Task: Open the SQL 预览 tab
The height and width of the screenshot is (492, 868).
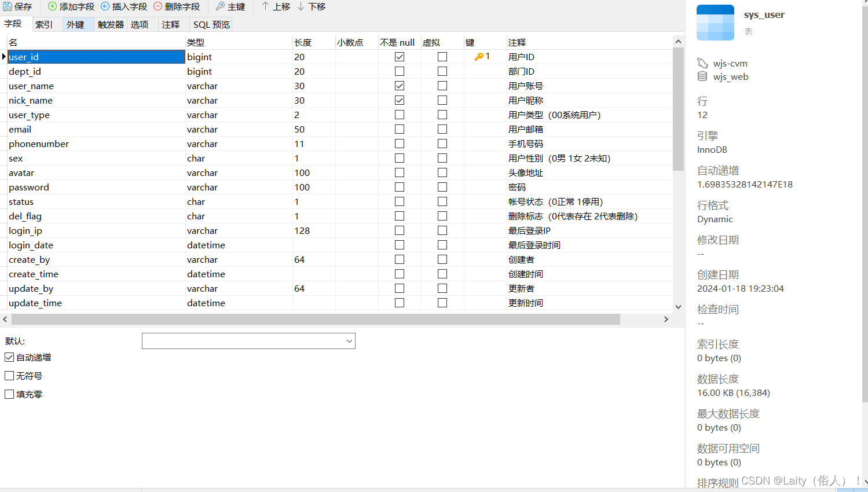Action: tap(211, 24)
